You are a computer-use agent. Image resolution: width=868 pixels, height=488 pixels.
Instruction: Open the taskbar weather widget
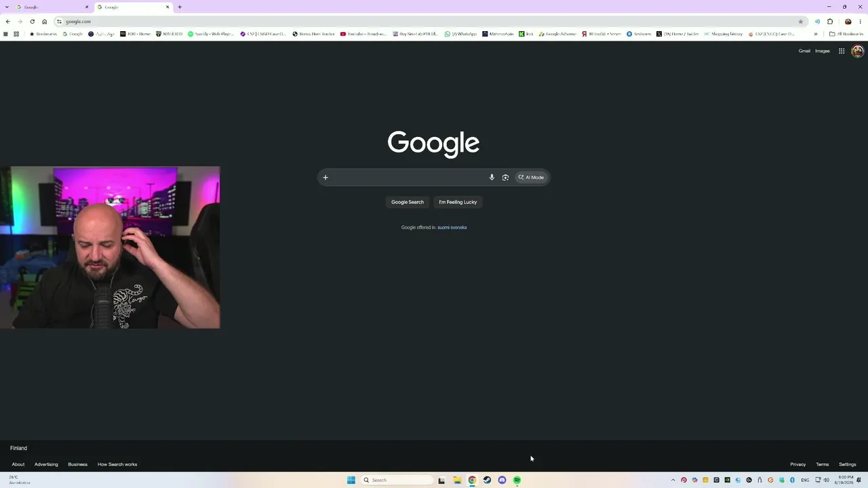(19, 480)
